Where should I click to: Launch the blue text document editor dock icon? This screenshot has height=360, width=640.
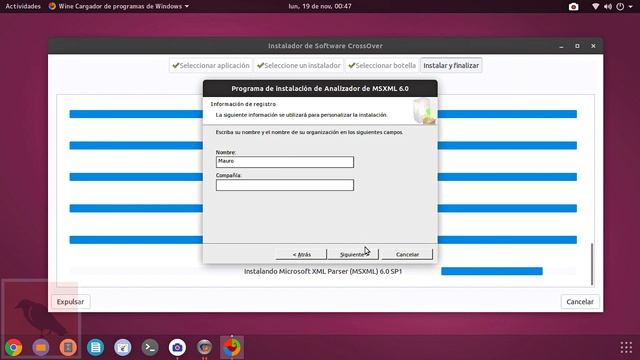(x=96, y=347)
